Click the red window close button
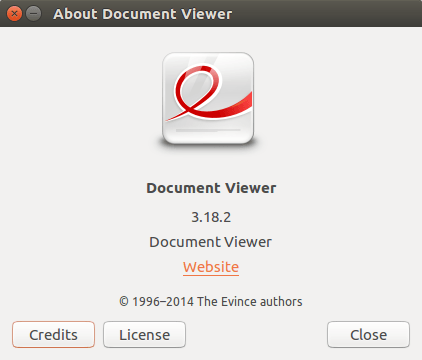This screenshot has height=360, width=422. (x=14, y=14)
